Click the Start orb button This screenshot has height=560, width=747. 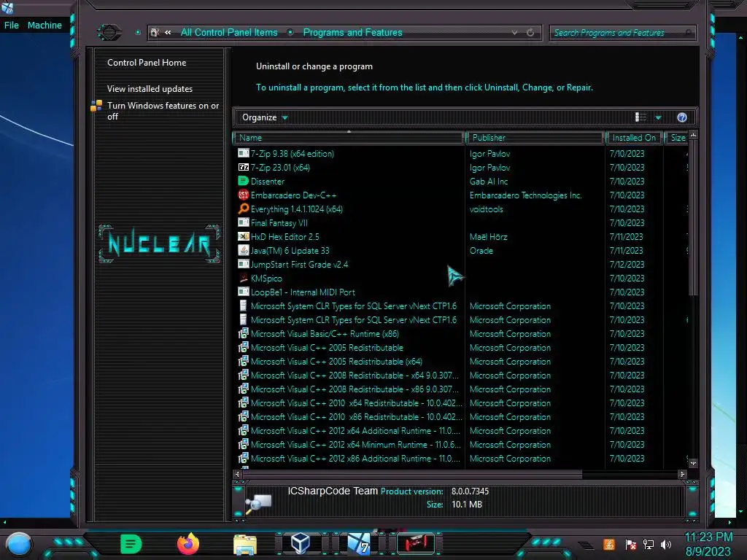coord(18,544)
